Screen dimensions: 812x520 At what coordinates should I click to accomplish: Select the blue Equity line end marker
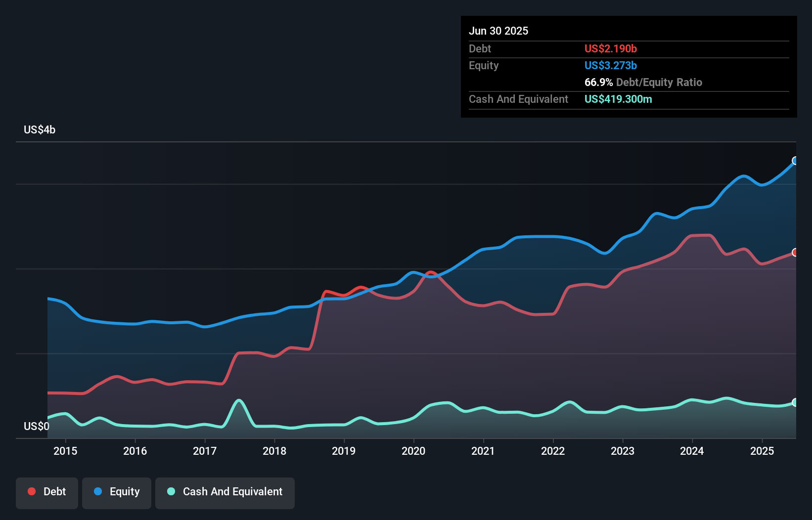click(x=795, y=161)
